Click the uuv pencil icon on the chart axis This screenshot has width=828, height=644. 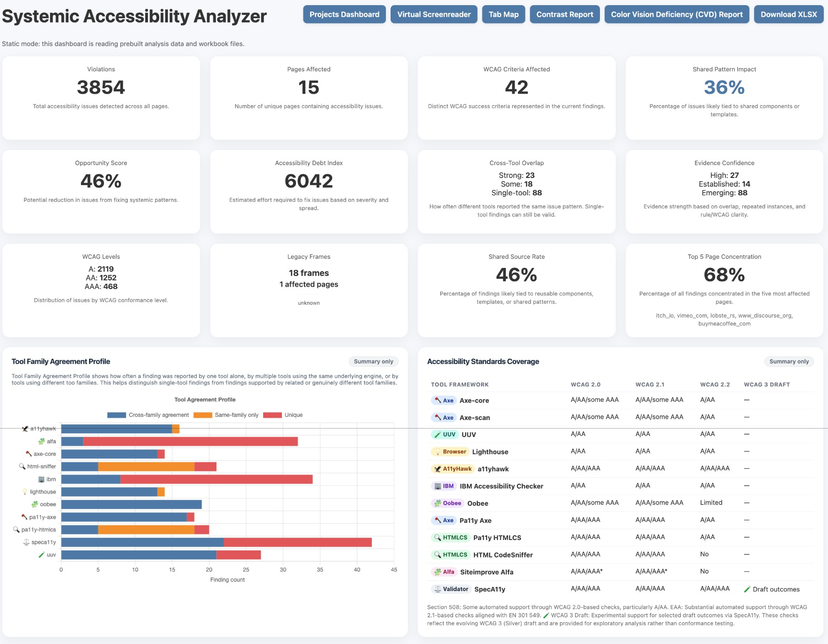click(x=42, y=555)
